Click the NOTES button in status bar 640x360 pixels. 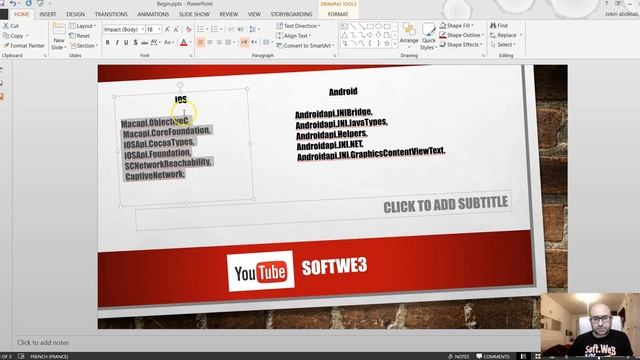click(459, 356)
